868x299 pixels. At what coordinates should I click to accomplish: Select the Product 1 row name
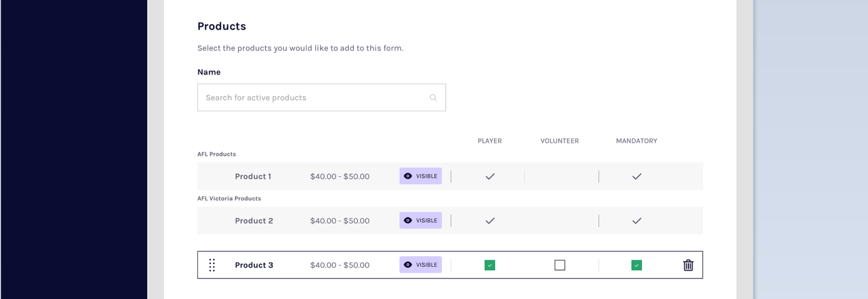[x=253, y=176]
